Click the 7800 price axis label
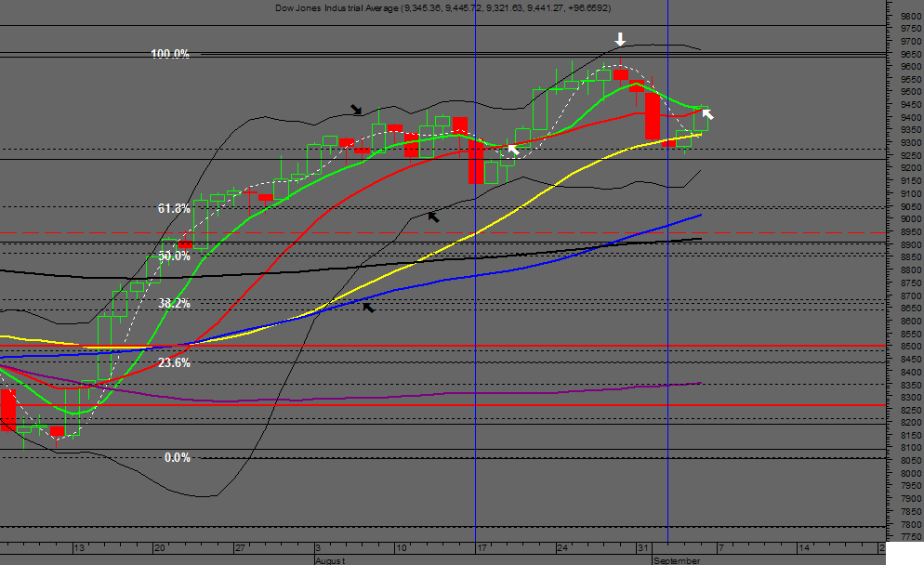The width and height of the screenshot is (924, 565). (x=912, y=524)
